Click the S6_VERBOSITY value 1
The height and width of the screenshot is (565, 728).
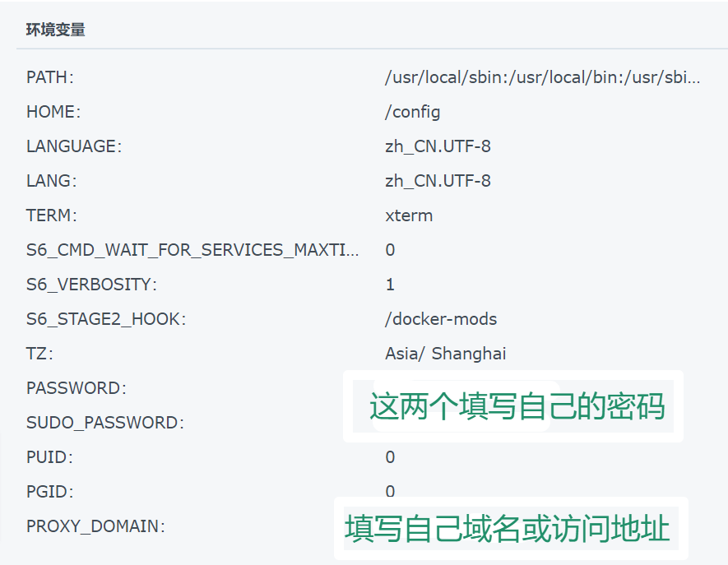[x=390, y=285]
